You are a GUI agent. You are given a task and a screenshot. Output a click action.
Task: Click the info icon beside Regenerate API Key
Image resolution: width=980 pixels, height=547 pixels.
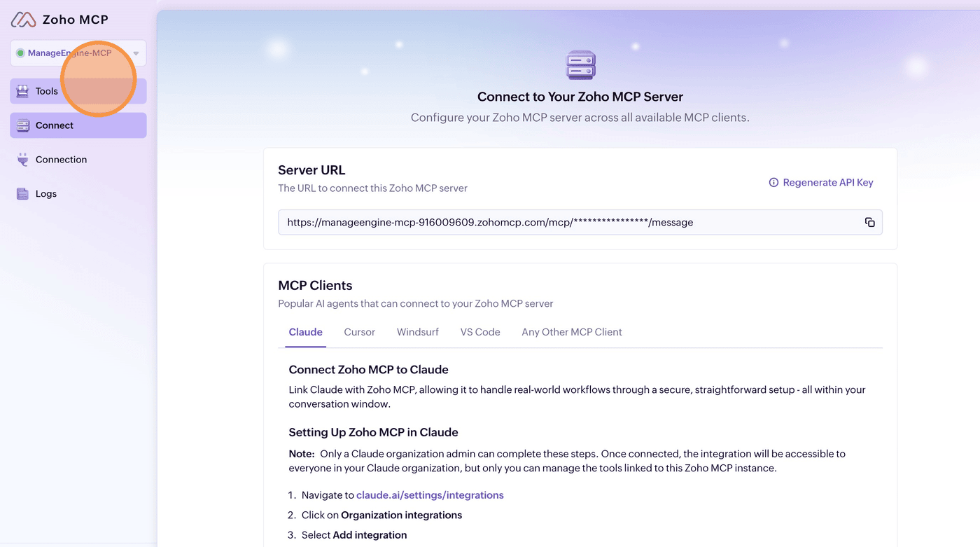[x=773, y=182]
